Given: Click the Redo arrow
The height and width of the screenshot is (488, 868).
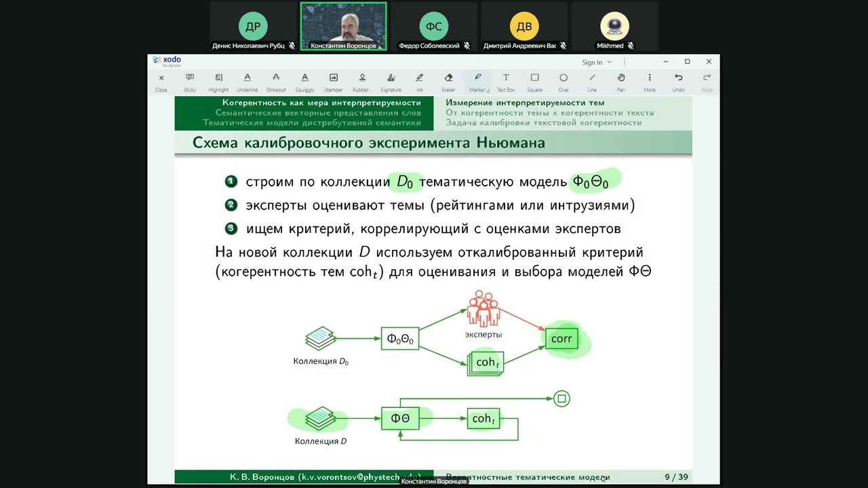Looking at the screenshot, I should (707, 82).
